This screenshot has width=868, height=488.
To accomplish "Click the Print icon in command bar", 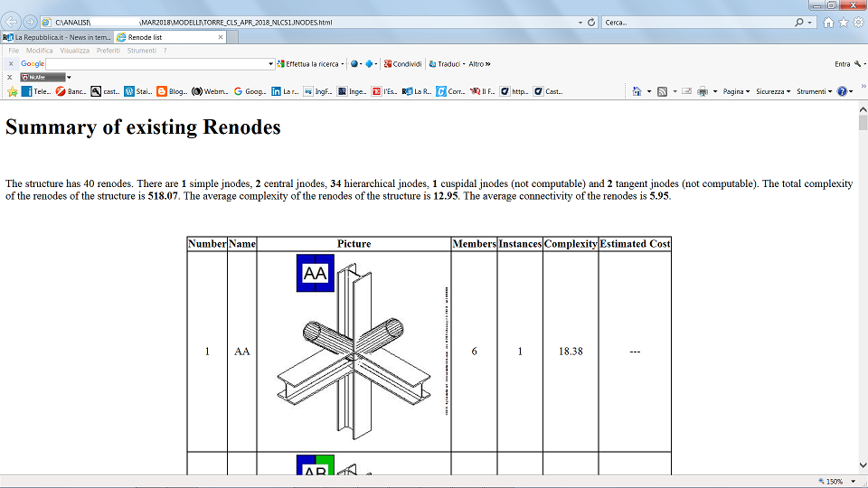I will (x=703, y=91).
